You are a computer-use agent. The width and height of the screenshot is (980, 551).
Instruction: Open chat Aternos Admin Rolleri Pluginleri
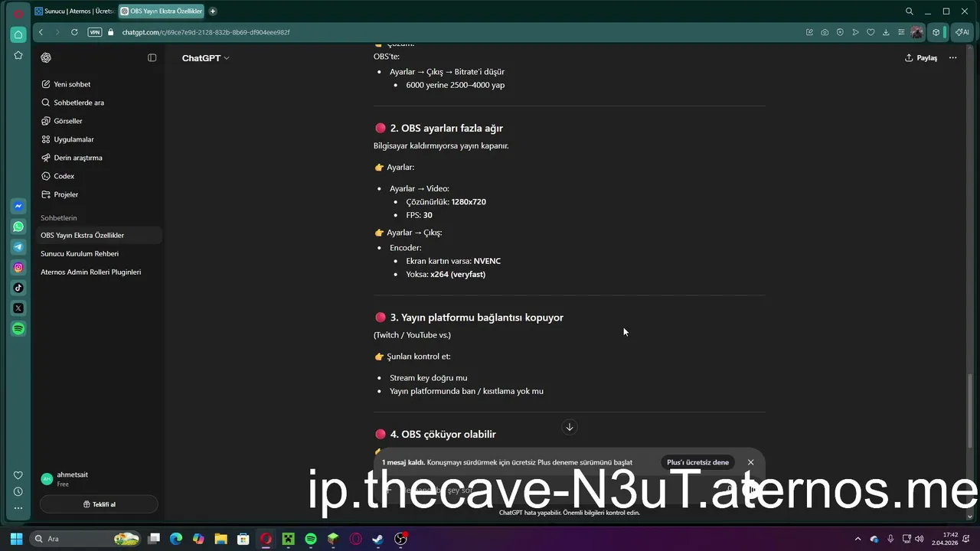[100, 272]
